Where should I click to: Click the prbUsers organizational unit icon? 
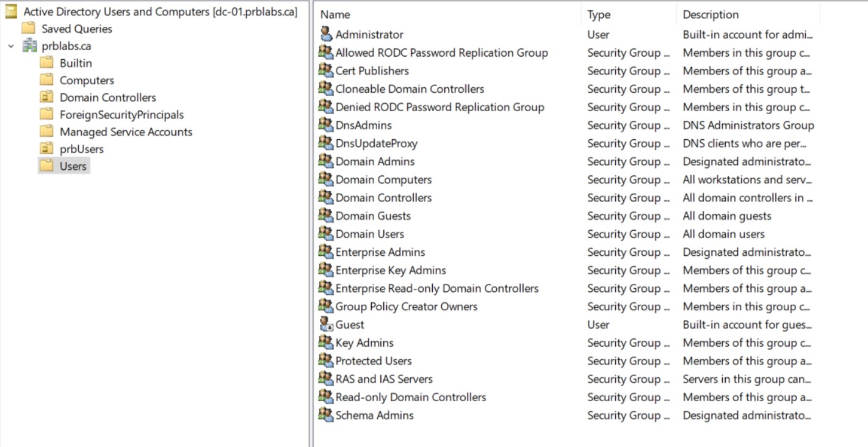click(x=46, y=148)
